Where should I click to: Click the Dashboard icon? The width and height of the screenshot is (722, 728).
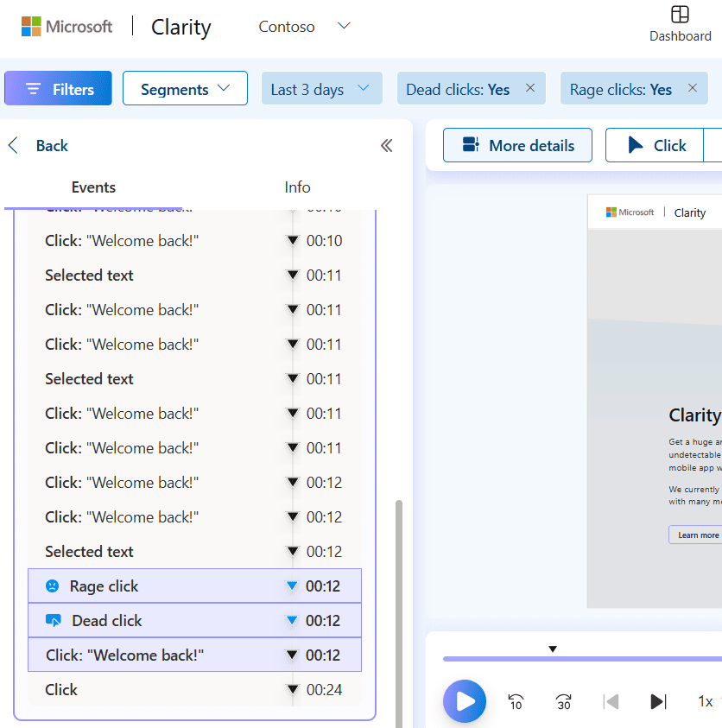pos(681,16)
